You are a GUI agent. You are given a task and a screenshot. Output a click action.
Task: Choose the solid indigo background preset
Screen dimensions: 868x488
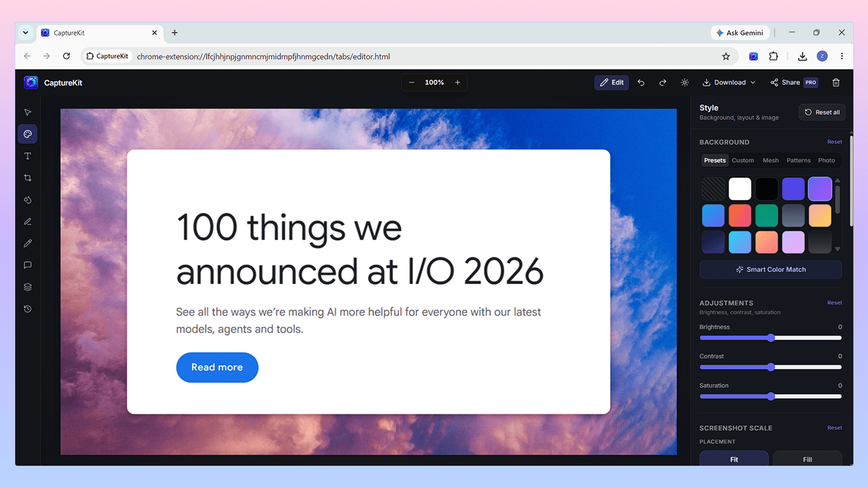pyautogui.click(x=793, y=189)
